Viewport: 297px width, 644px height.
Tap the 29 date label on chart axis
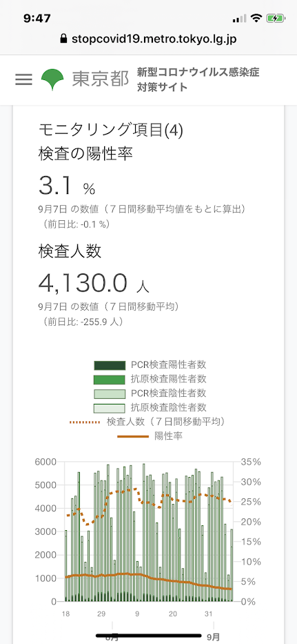click(x=101, y=614)
